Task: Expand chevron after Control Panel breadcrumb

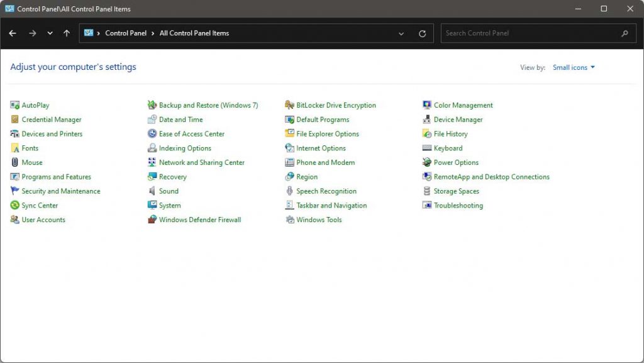Action: click(x=153, y=33)
